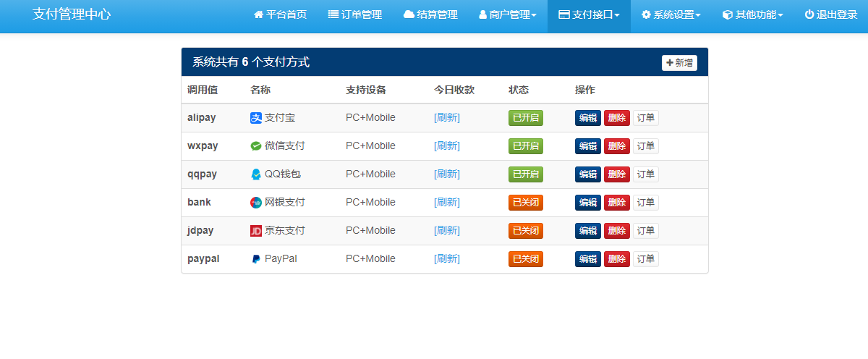This screenshot has width=868, height=359.
Task: Click the 结算管理 cloud icon
Action: (409, 15)
